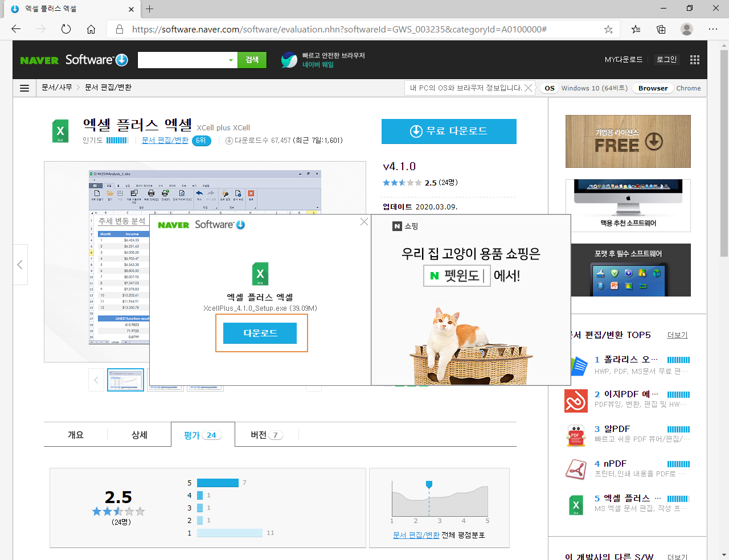The image size is (729, 560).
Task: Add page to favorites with star icon
Action: (608, 29)
